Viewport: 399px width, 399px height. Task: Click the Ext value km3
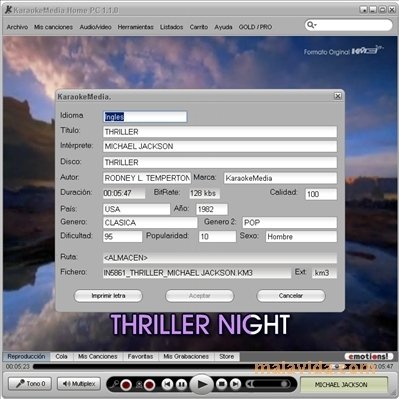(324, 273)
